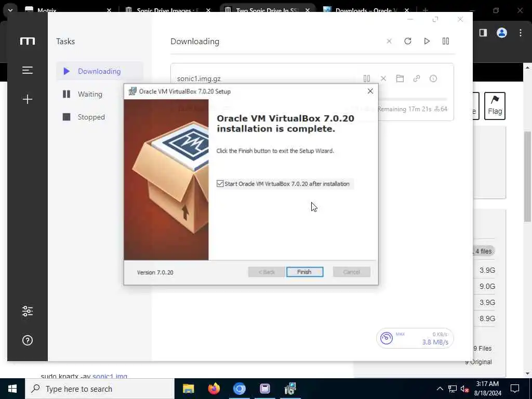
Task: Open the browser profile avatar
Action: coord(502,33)
